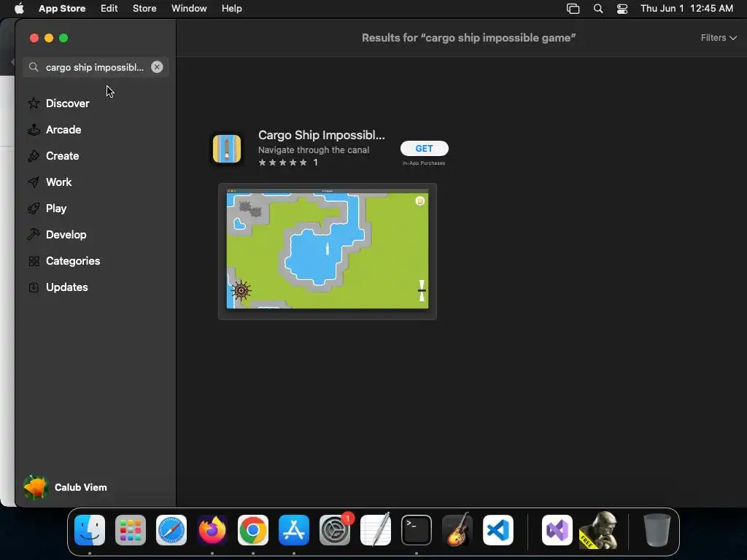Click the Navigate through the canal subtitle
Image resolution: width=747 pixels, height=560 pixels.
click(x=314, y=150)
